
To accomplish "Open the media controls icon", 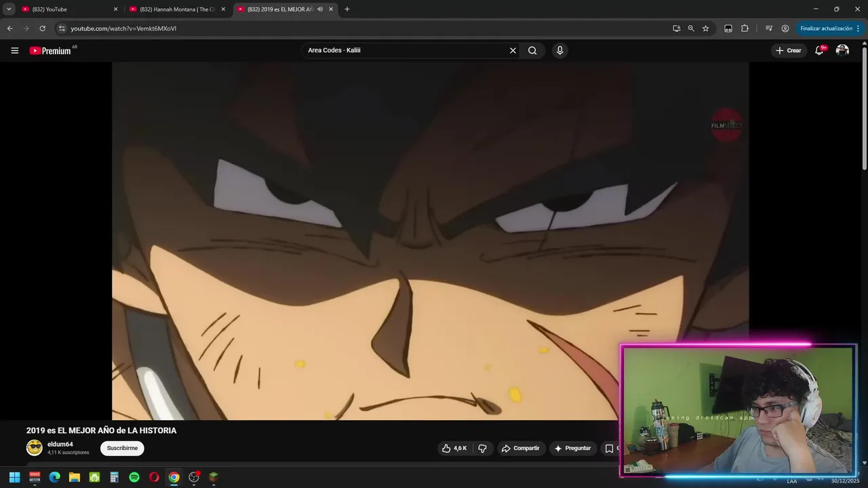I will click(768, 28).
